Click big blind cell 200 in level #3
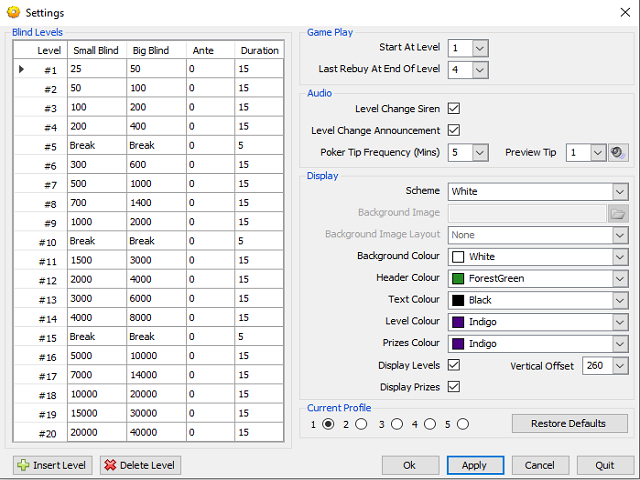The image size is (640, 480). (x=156, y=107)
